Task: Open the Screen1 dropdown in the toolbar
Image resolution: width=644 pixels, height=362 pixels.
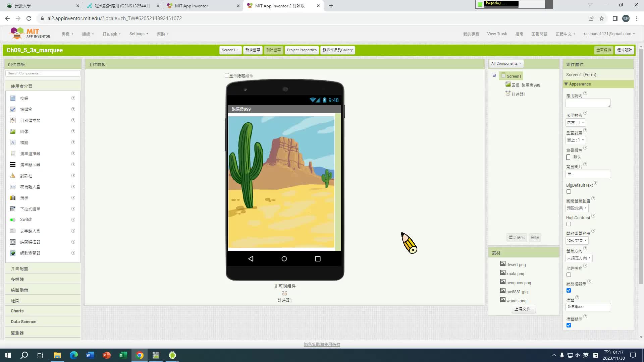Action: click(230, 50)
